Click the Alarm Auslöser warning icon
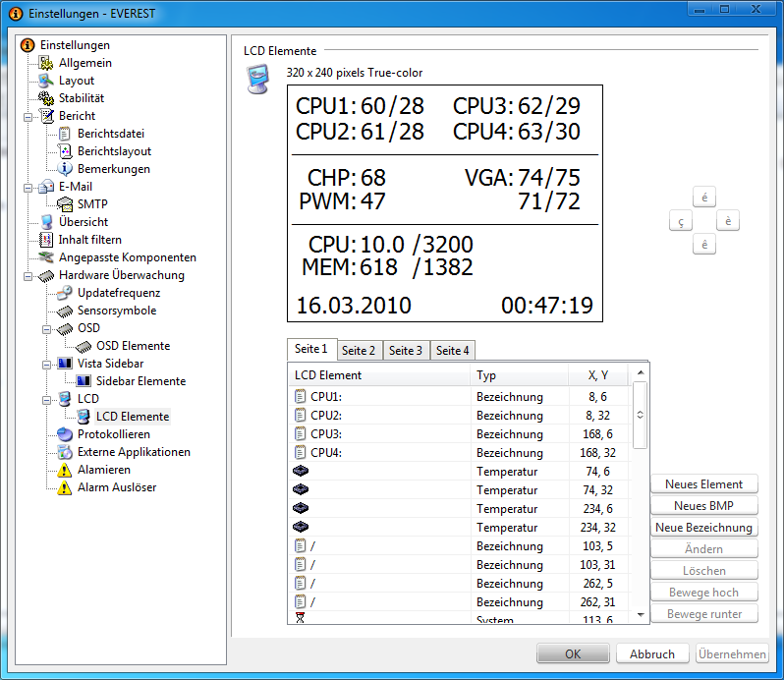The height and width of the screenshot is (680, 784). click(x=65, y=487)
